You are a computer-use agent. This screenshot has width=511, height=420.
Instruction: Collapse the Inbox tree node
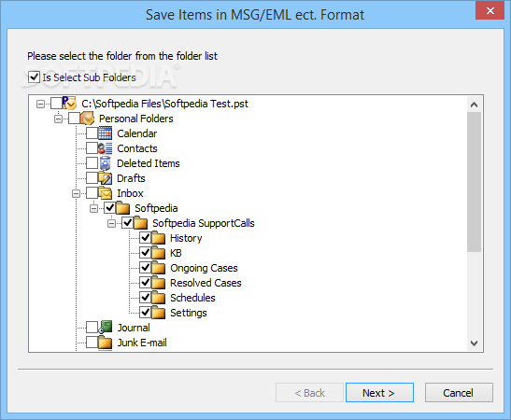(76, 194)
